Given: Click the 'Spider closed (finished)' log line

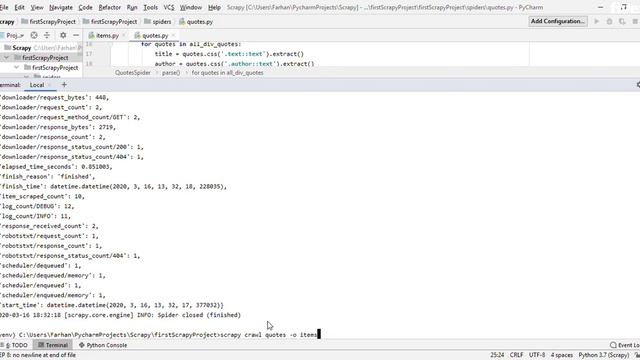Looking at the screenshot, I should 120,315.
